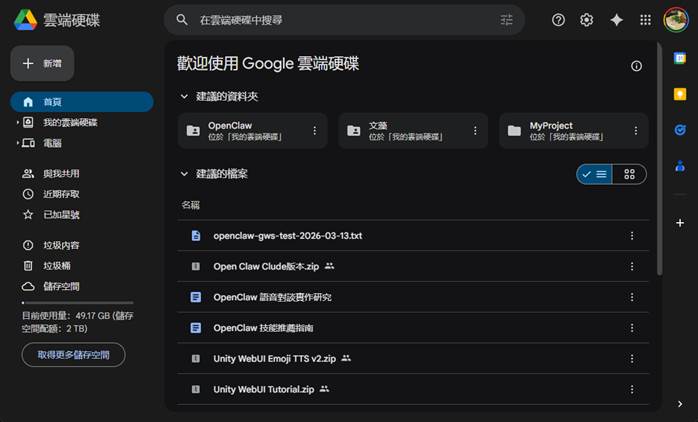Screen dimensions: 698x422
Task: Open the search filter options icon
Action: point(506,20)
